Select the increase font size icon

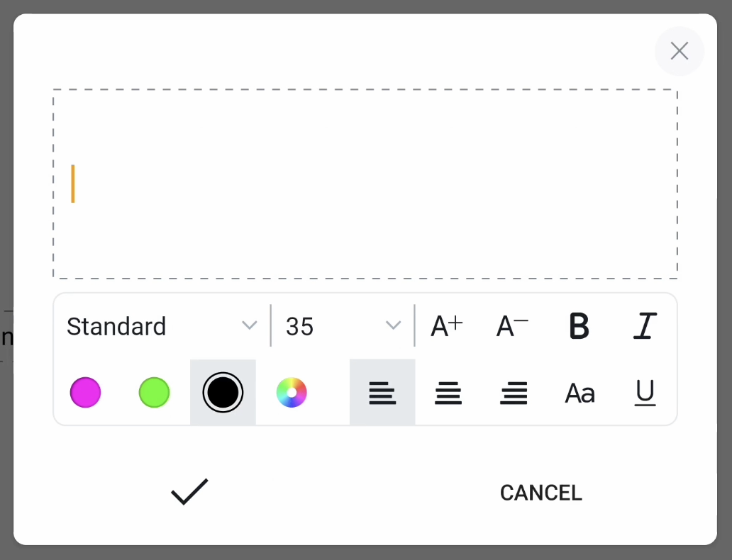point(445,326)
